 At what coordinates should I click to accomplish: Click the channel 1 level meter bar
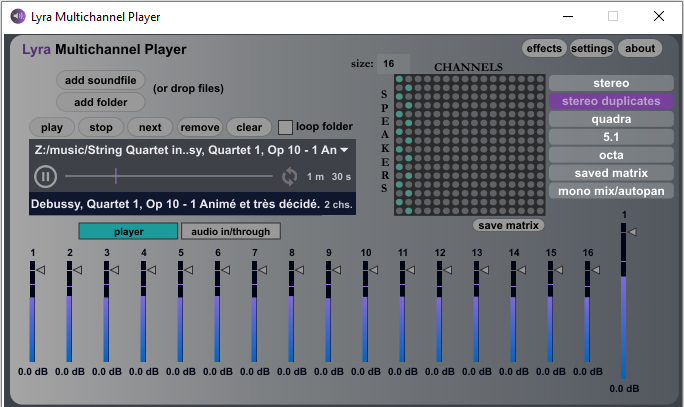tap(32, 311)
